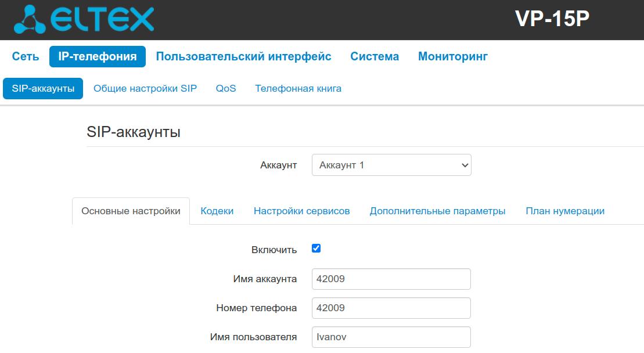The width and height of the screenshot is (644, 353).
Task: Open the Мониторинг menu
Action: click(x=453, y=56)
